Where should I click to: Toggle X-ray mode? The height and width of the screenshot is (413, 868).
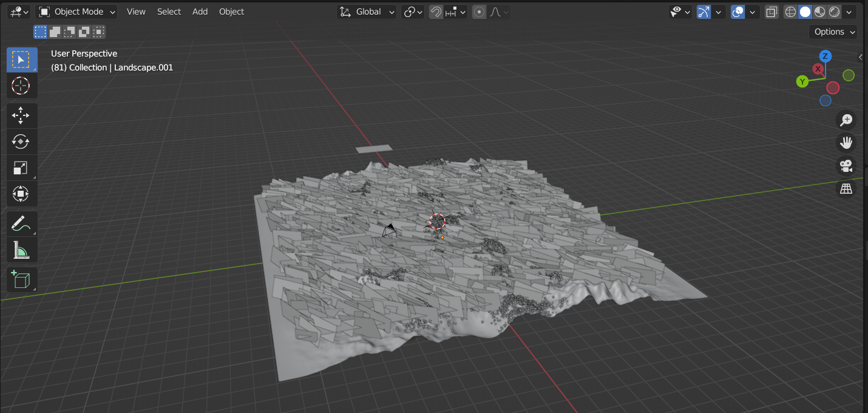coord(771,12)
